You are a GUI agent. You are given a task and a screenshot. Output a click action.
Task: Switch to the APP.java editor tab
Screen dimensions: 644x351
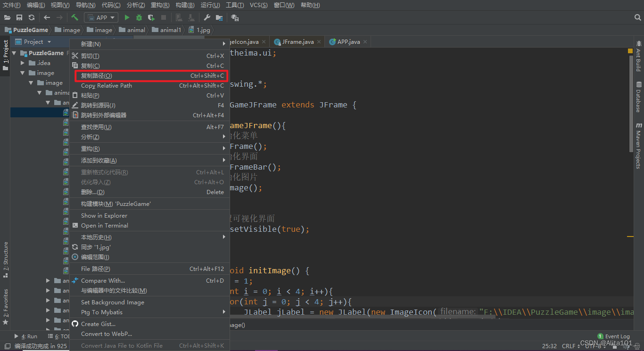coord(348,42)
